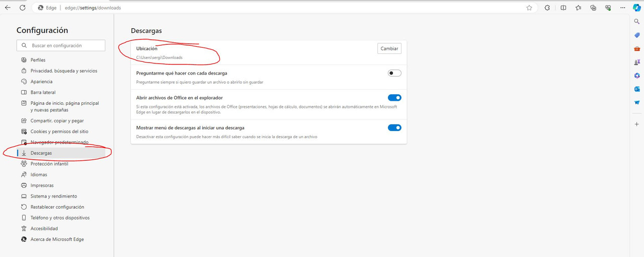This screenshot has height=257, width=644.
Task: Open Browser essentials heart icon
Action: coord(608,8)
